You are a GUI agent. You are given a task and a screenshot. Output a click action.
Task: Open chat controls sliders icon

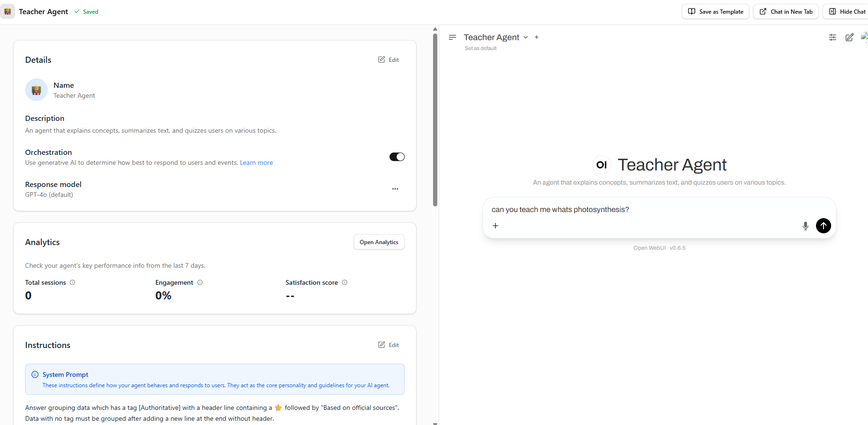[x=833, y=37]
